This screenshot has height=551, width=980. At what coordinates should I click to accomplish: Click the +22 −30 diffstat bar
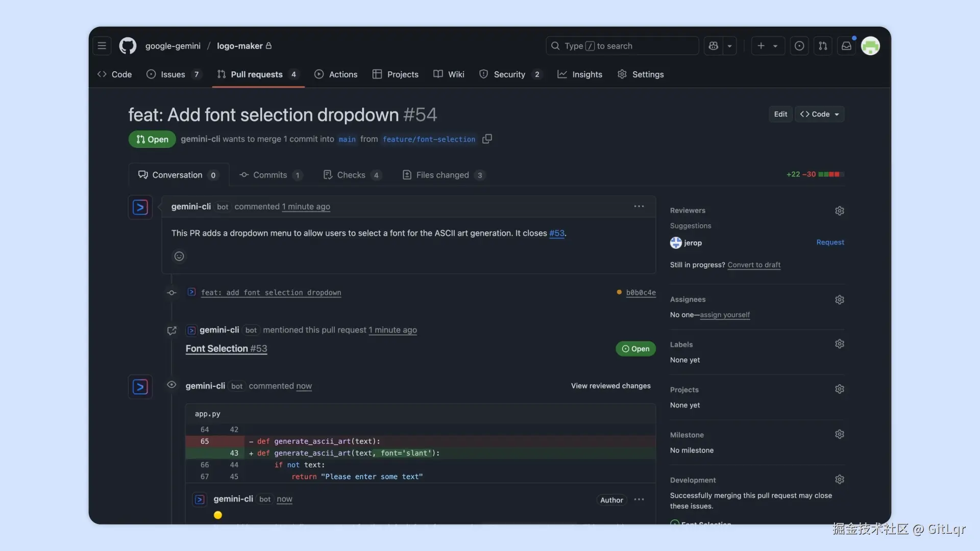[x=815, y=174]
